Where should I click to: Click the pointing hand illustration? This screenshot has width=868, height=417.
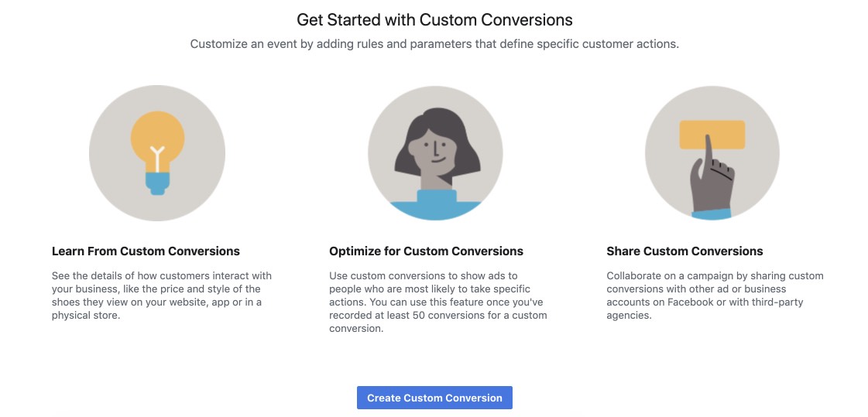[x=712, y=153]
